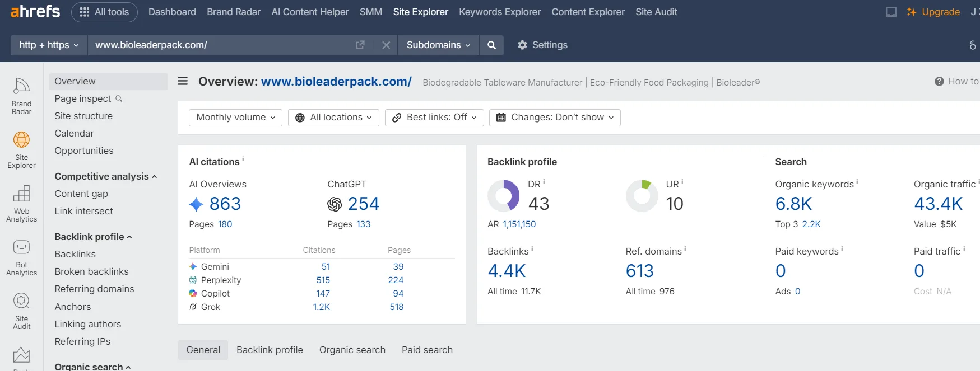The image size is (980, 371).
Task: Switch to the Organic search tab
Action: point(352,350)
